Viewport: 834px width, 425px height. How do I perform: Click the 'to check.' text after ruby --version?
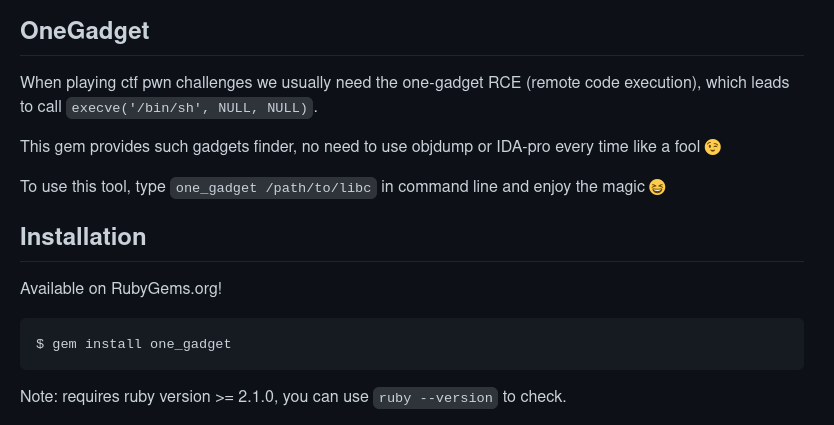[x=535, y=397]
